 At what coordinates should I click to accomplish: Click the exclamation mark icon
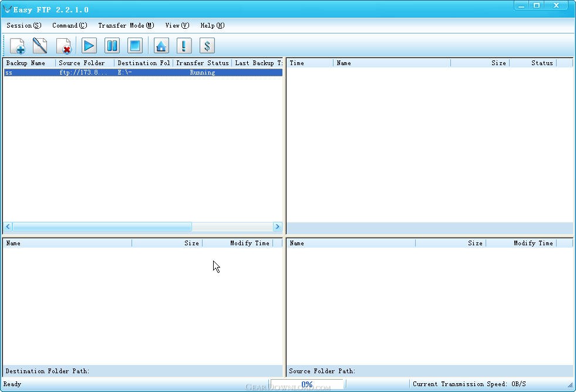coord(184,46)
